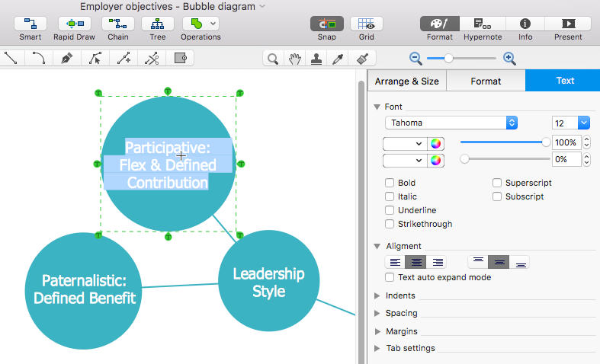600x364 pixels.
Task: Enable Text auto expand mode
Action: click(x=390, y=277)
